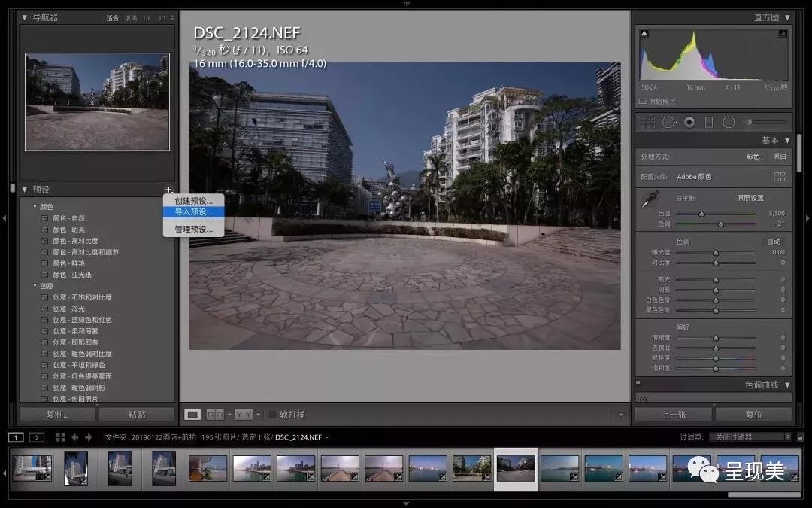Click the navigator preview image
The width and height of the screenshot is (812, 508).
[97, 102]
